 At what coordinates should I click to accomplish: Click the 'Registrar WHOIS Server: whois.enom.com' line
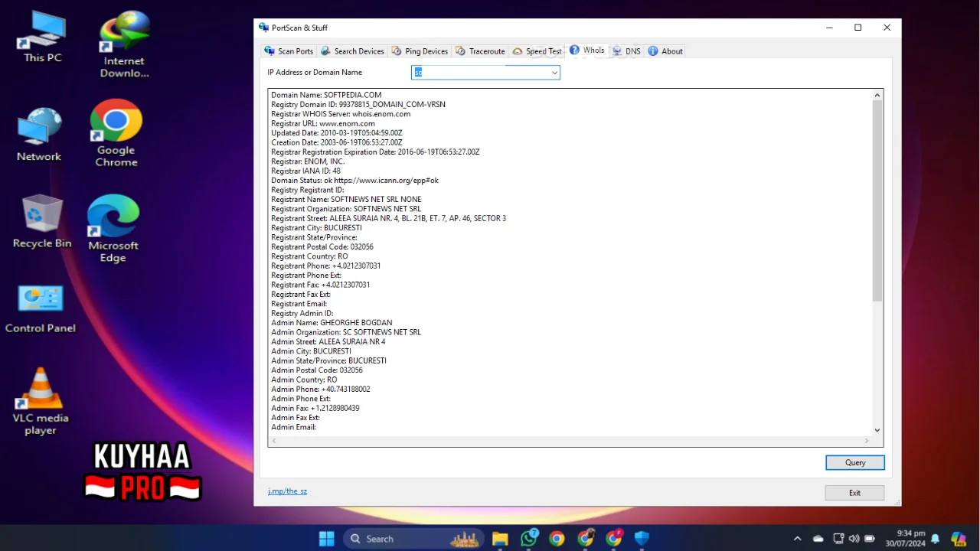[341, 114]
